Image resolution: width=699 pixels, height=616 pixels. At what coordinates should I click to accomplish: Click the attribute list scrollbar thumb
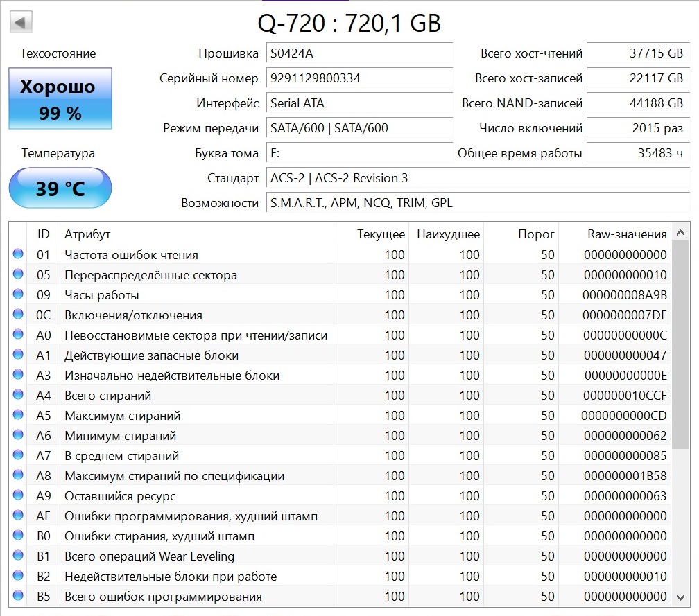point(680,345)
